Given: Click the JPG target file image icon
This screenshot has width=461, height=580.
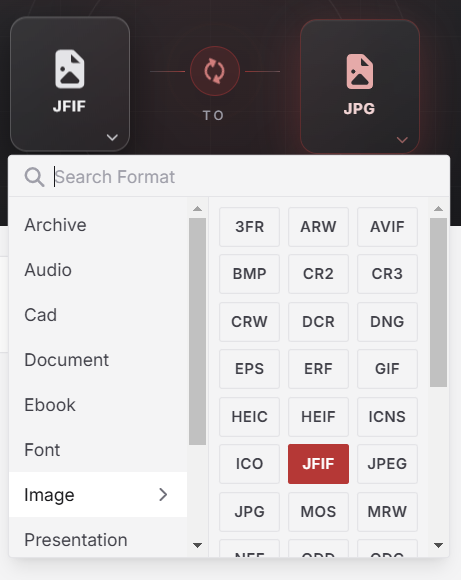Looking at the screenshot, I should (359, 72).
